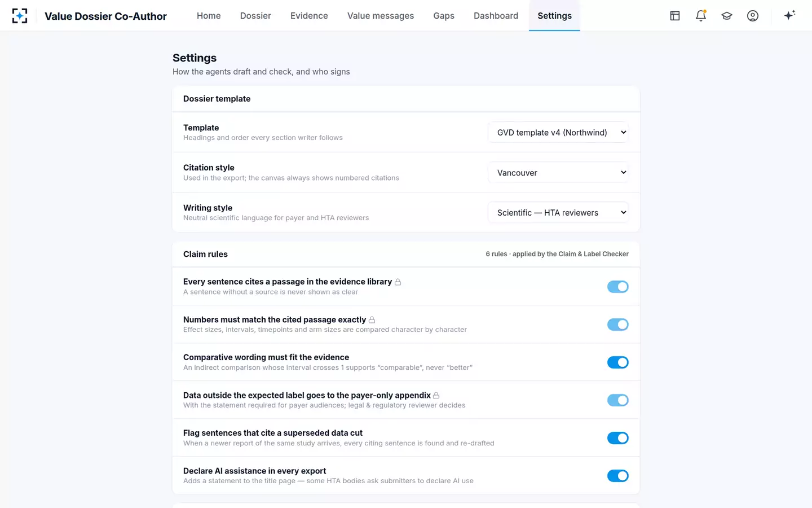Click lock icon beside evidence library rule
Image resolution: width=812 pixels, height=508 pixels.
[x=398, y=282]
